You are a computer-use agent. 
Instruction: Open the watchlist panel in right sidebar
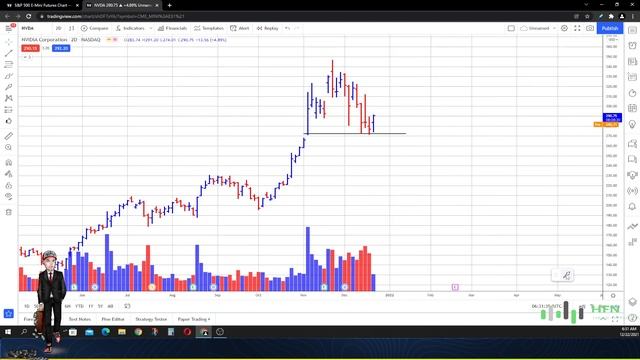pyautogui.click(x=632, y=31)
